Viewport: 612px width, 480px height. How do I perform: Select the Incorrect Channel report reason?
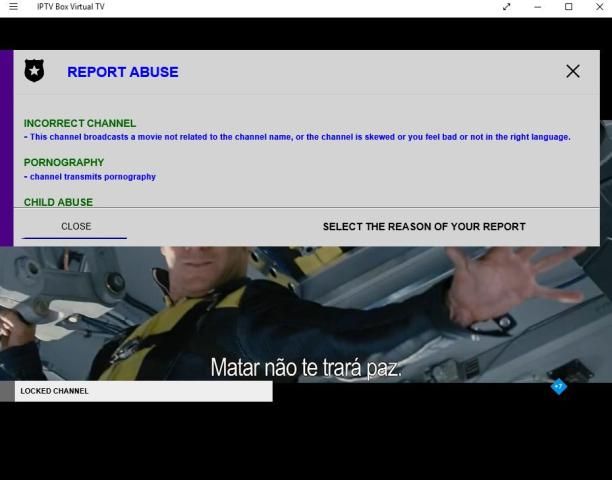click(79, 123)
